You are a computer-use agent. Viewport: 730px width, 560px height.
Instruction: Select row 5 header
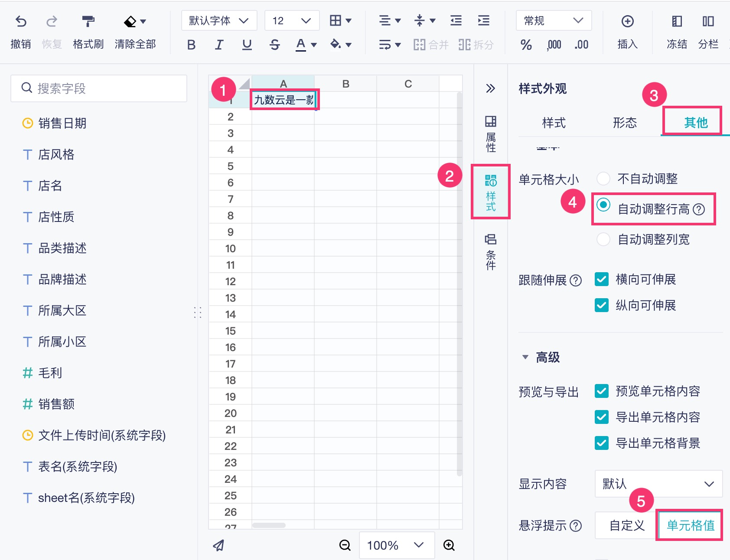coord(230,166)
